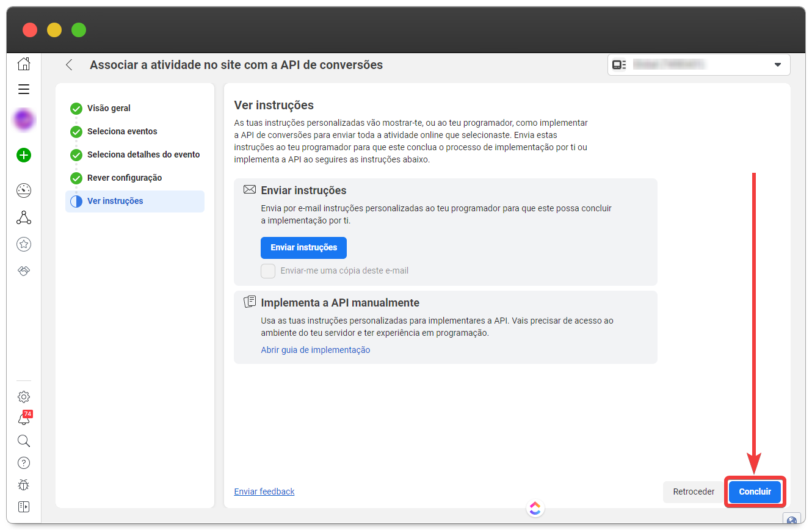Click the bug report icon
This screenshot has height=530, width=812.
(24, 485)
